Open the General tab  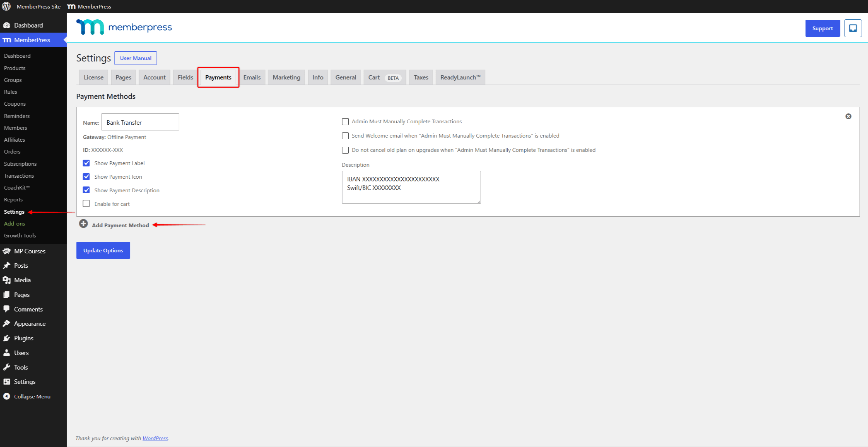(346, 77)
